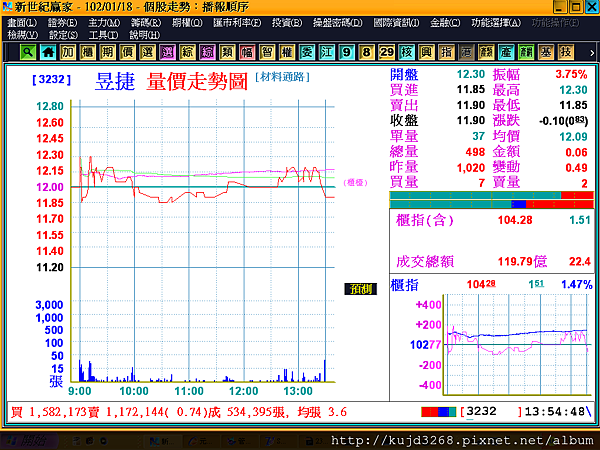Click the 加 toolbar icon
This screenshot has width=600, height=450.
coord(68,52)
